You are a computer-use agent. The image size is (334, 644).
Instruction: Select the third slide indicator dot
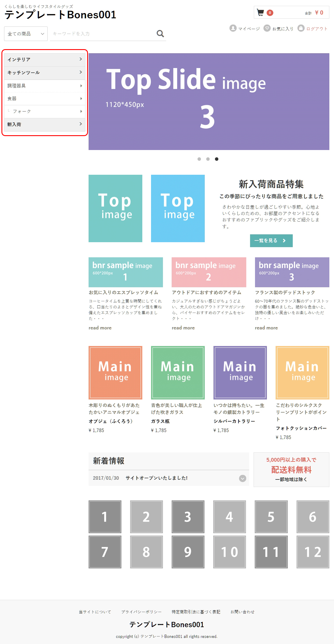(217, 159)
